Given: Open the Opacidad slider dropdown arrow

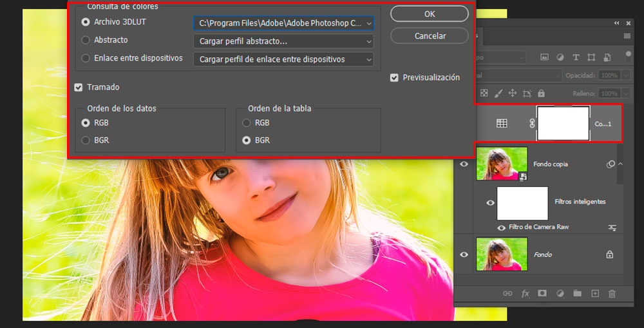Looking at the screenshot, I should [626, 75].
